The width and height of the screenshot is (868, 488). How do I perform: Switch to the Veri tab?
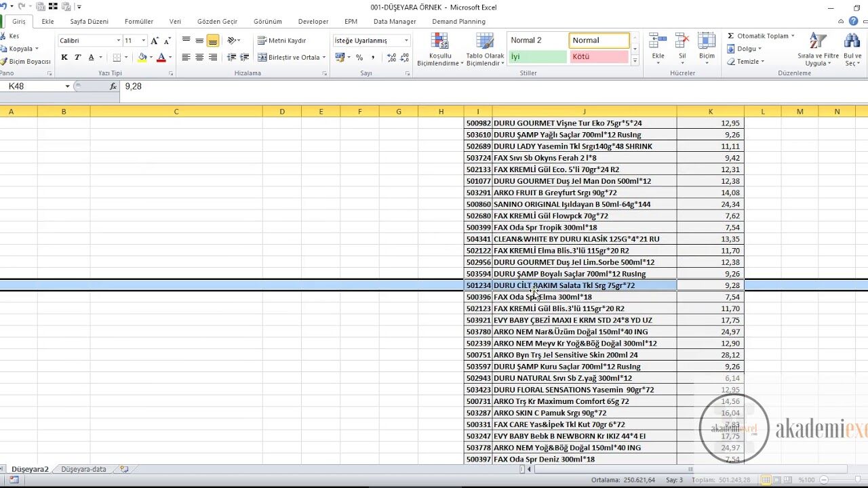(x=175, y=22)
